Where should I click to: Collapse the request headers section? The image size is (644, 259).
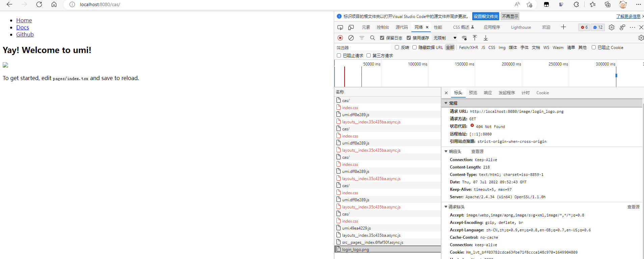pyautogui.click(x=446, y=207)
